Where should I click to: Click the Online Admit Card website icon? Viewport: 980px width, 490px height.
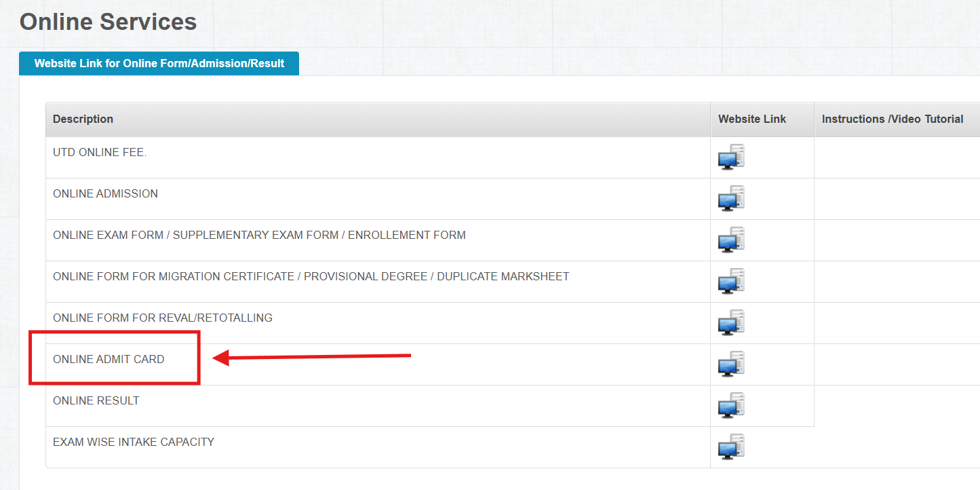pyautogui.click(x=731, y=364)
